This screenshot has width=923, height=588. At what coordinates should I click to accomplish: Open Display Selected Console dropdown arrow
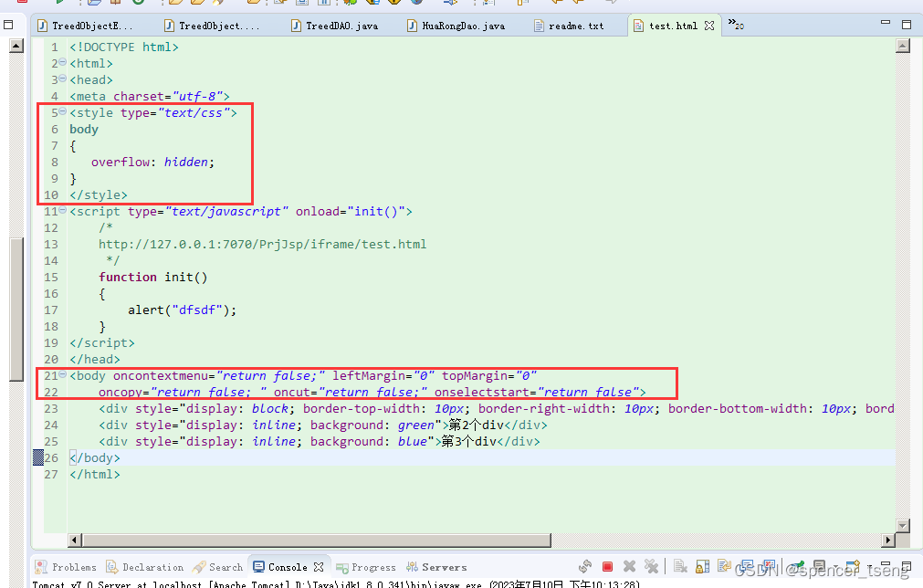click(834, 567)
